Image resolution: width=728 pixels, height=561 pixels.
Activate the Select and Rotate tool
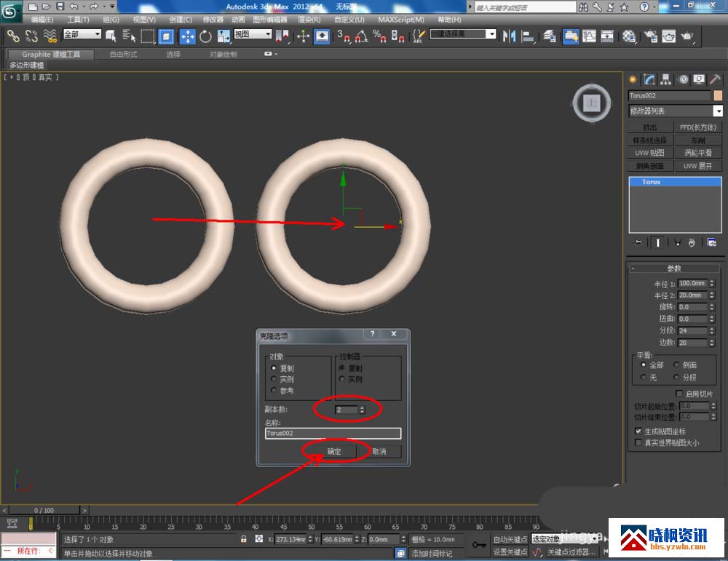pyautogui.click(x=205, y=36)
